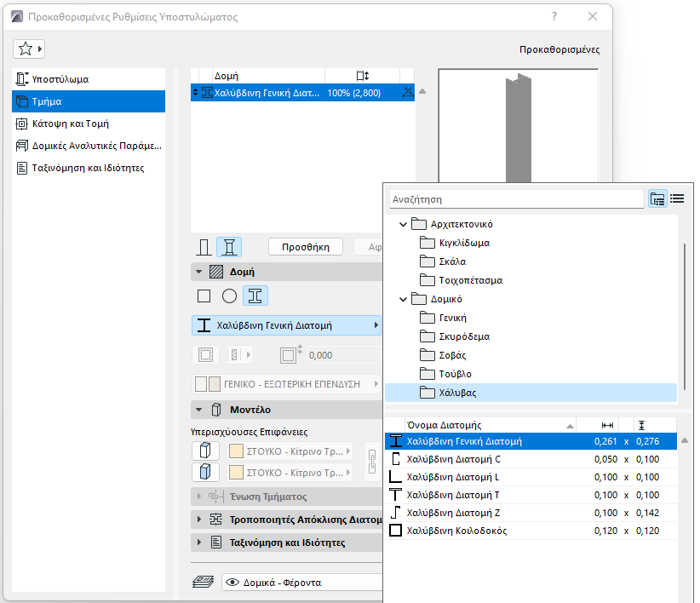Select the Σκυρόδεμα folder
Image resolution: width=700 pixels, height=603 pixels.
coord(455,336)
